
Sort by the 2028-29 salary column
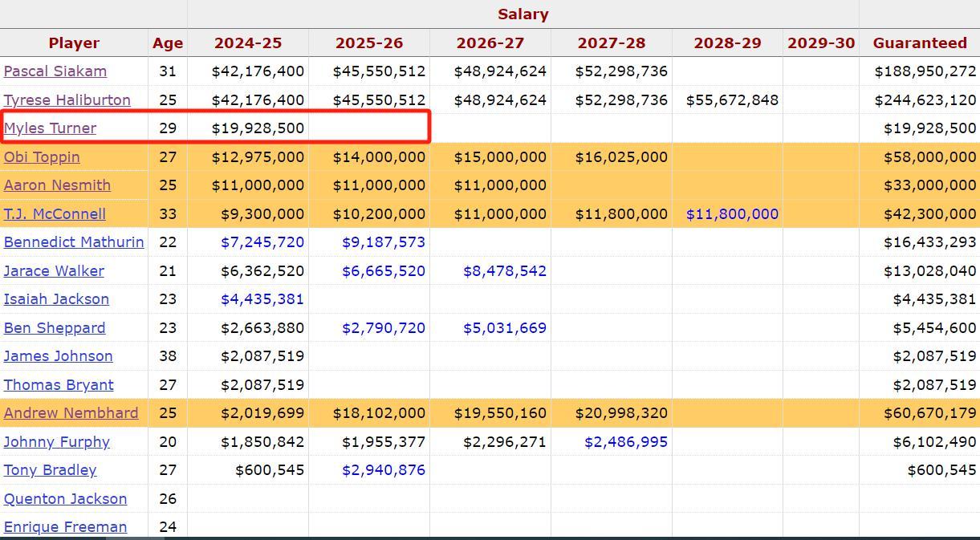click(728, 43)
